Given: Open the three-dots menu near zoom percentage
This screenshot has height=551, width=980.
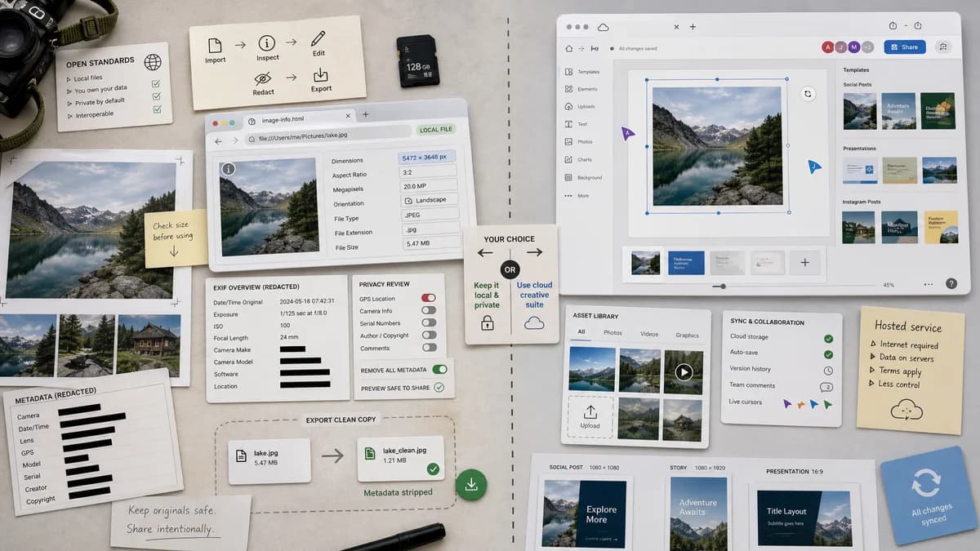Looking at the screenshot, I should pos(928,284).
